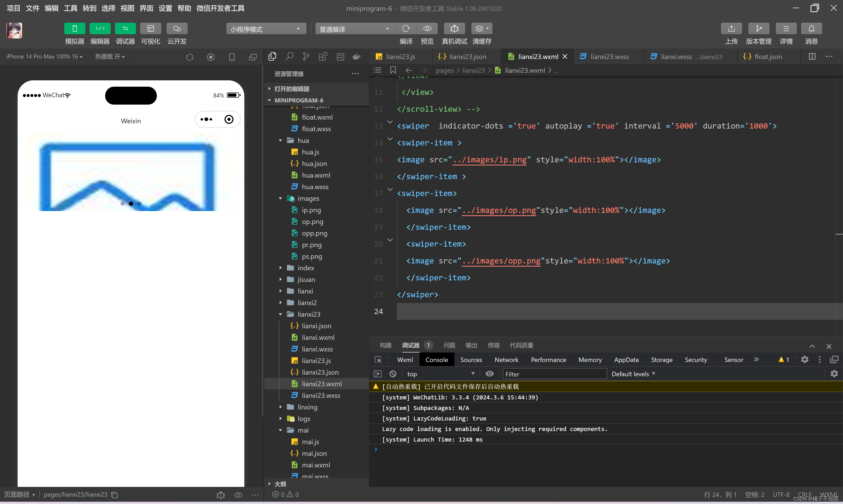
Task: Switch to the Network debugger tab
Action: pyautogui.click(x=506, y=360)
